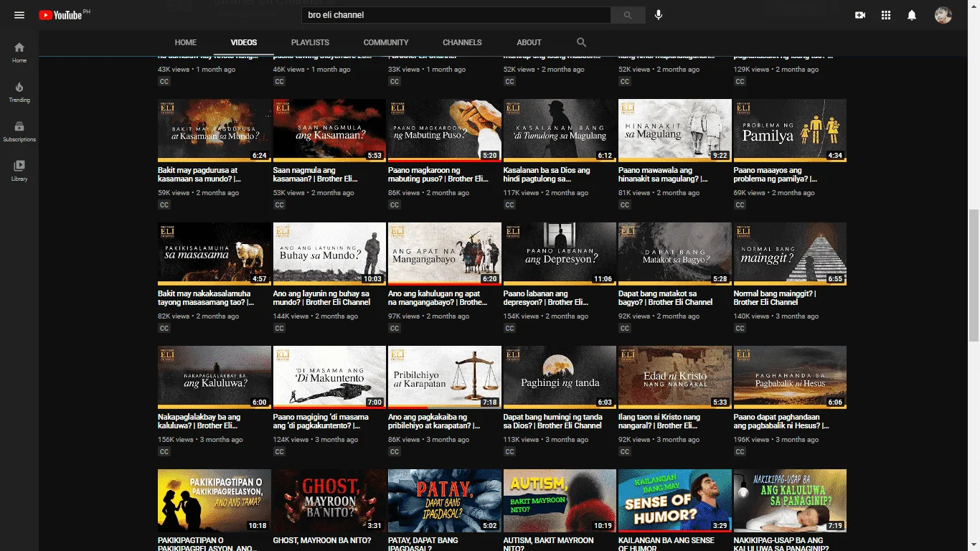
Task: Open the PLAYLISTS tab
Action: (x=310, y=42)
